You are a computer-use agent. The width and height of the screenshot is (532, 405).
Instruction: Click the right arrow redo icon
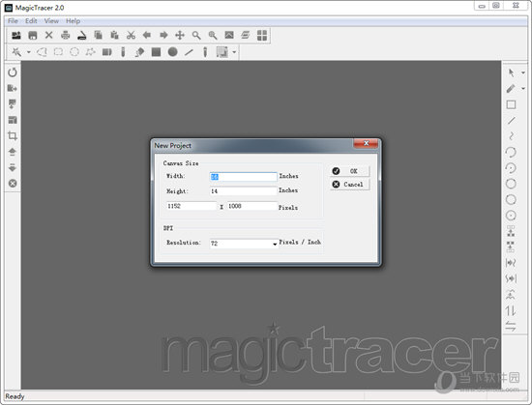tap(163, 35)
